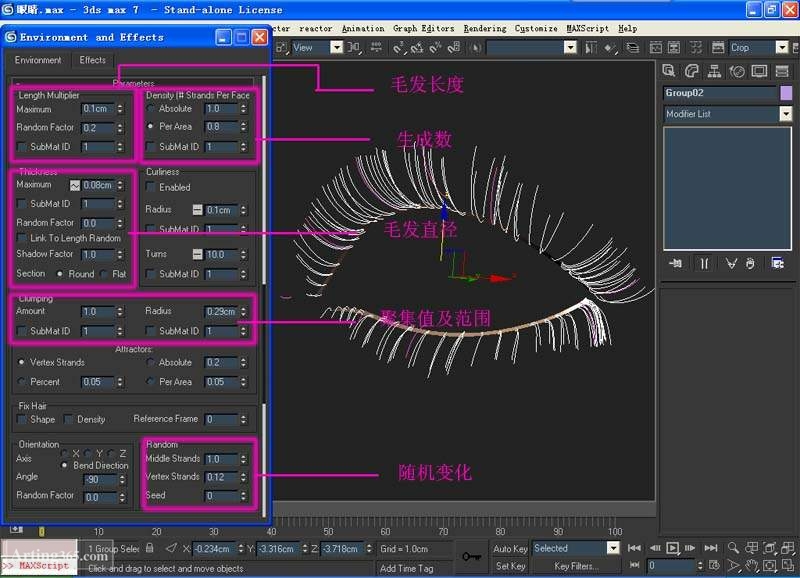Go to End playback button
This screenshot has height=578, width=800.
click(711, 548)
